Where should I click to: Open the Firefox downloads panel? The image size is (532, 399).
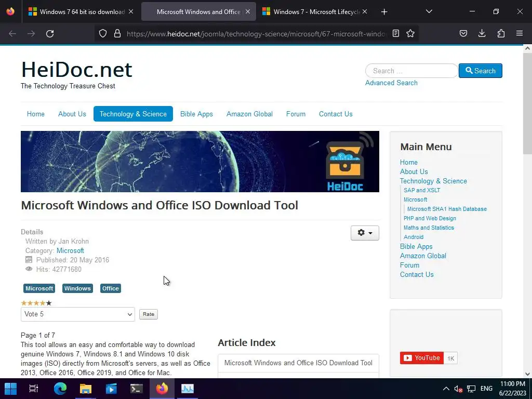click(x=482, y=33)
